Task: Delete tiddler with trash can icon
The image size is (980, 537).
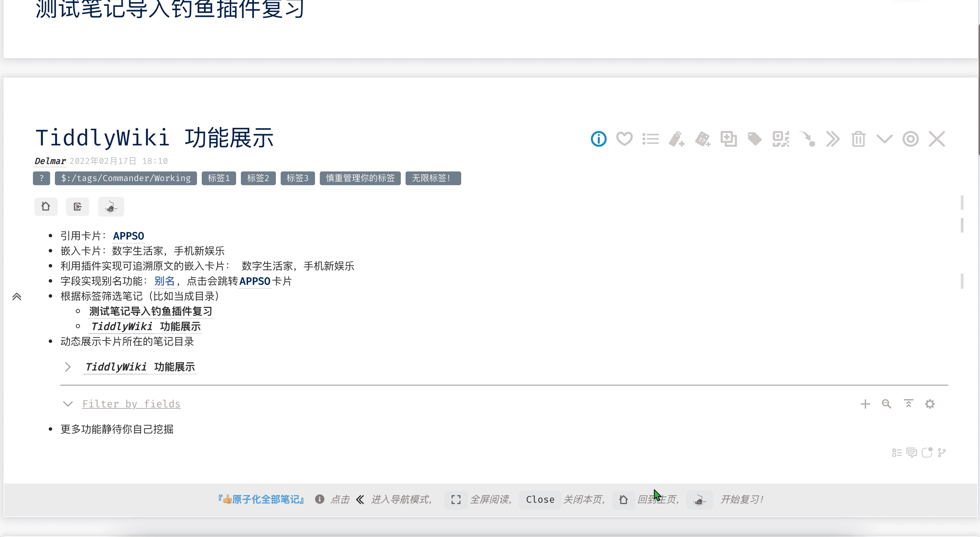Action: point(858,139)
